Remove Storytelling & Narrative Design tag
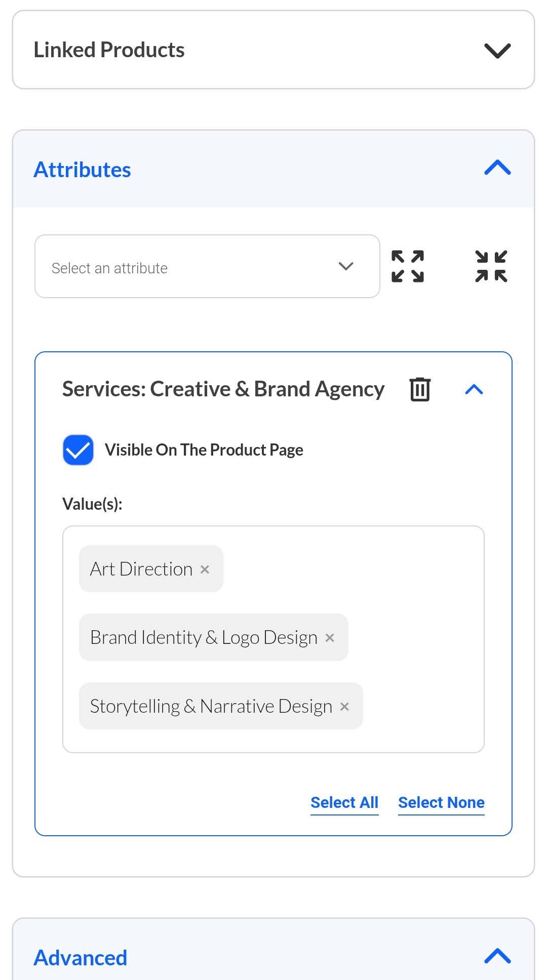 pos(344,707)
